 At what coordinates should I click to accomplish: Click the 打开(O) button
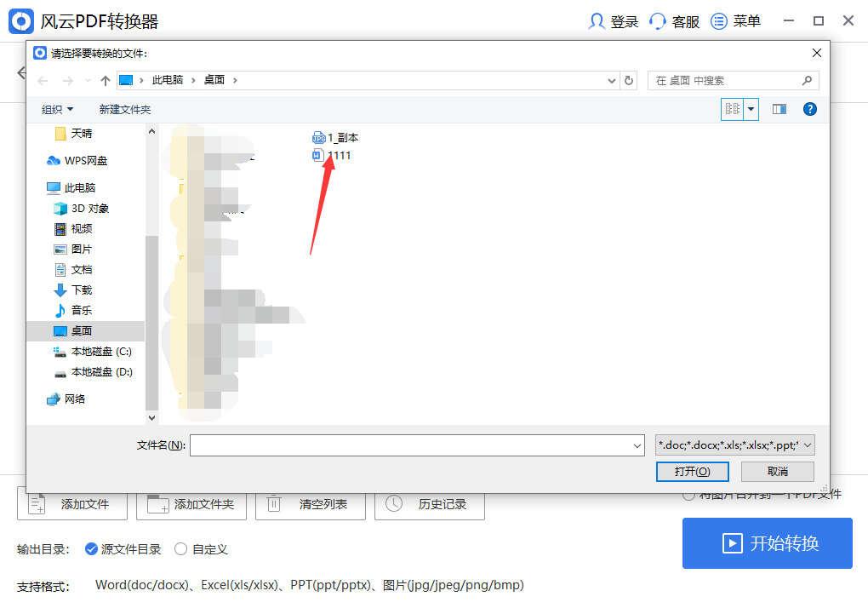(x=693, y=472)
